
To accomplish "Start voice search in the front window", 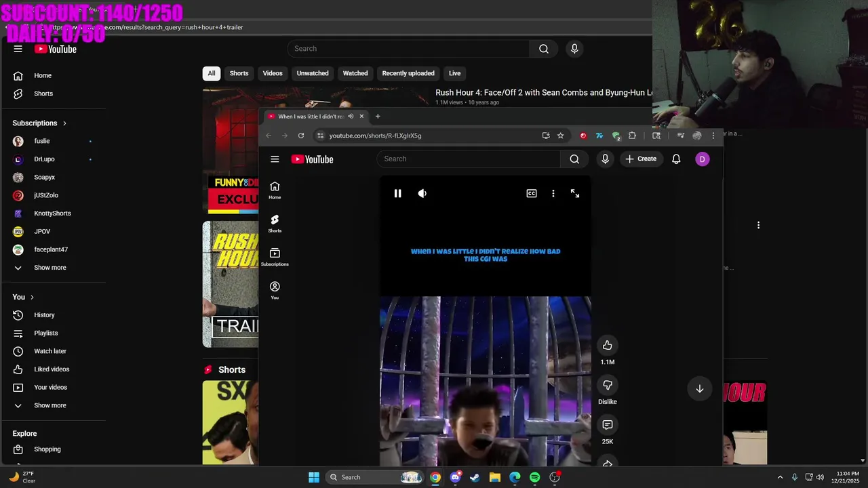I will (x=606, y=159).
